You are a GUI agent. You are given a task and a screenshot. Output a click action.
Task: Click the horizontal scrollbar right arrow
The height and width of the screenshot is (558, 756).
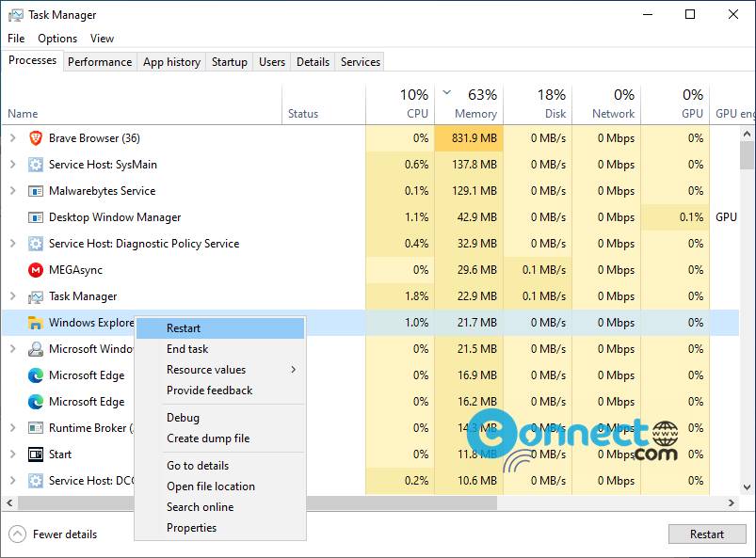732,503
